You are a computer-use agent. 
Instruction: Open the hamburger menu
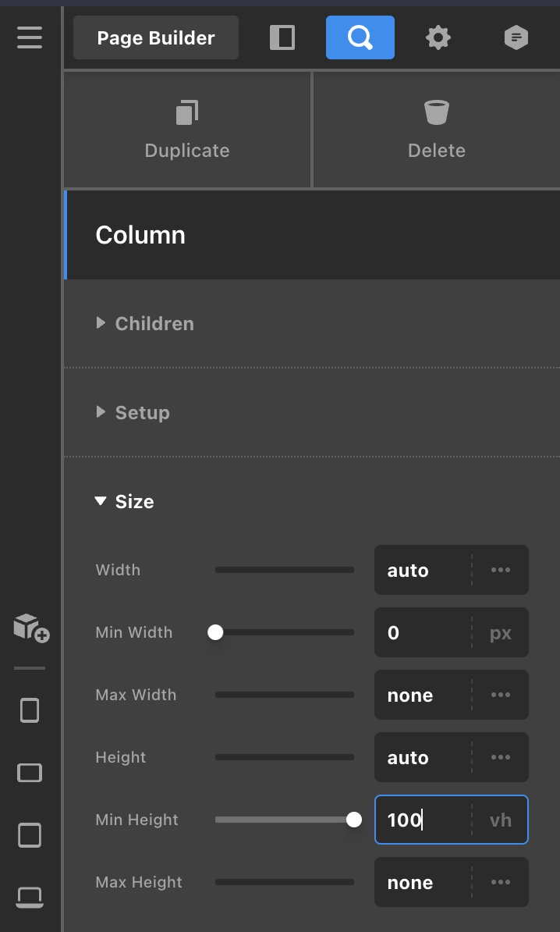tap(30, 37)
